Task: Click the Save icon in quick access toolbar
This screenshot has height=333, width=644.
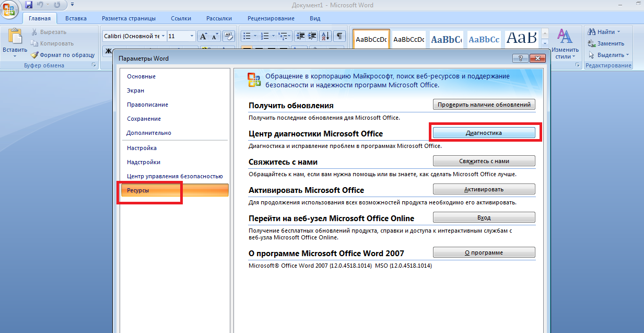Action: tap(28, 5)
